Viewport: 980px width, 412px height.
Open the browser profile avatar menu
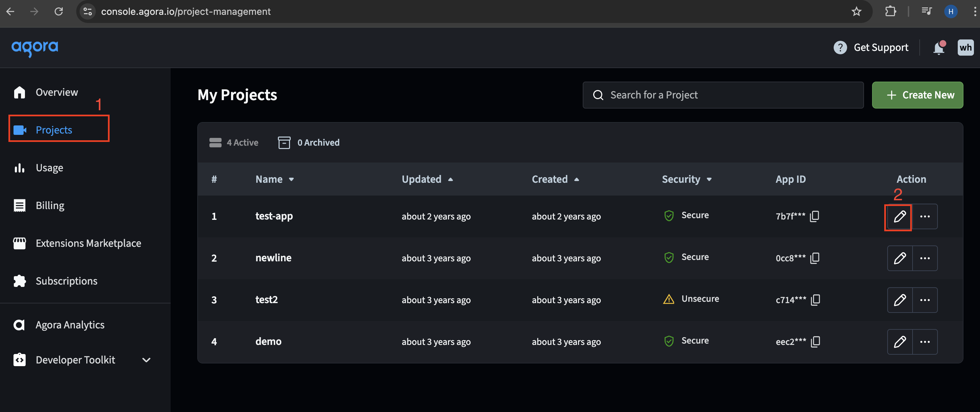951,11
